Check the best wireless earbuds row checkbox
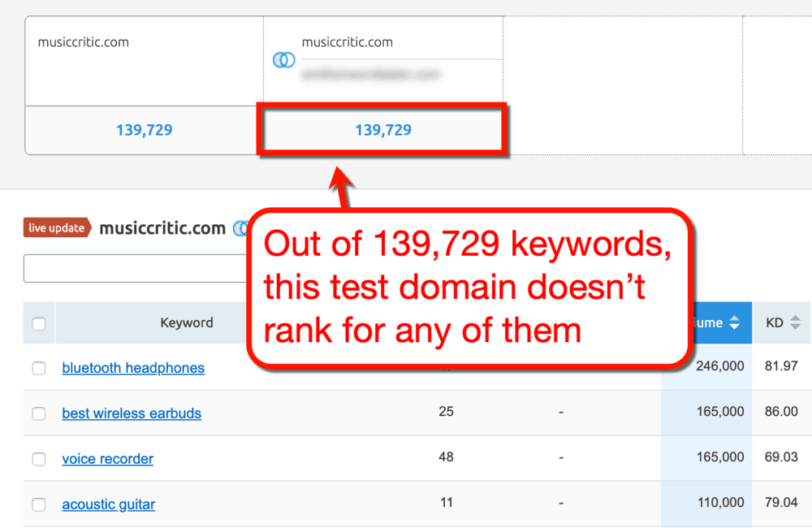 [38, 413]
